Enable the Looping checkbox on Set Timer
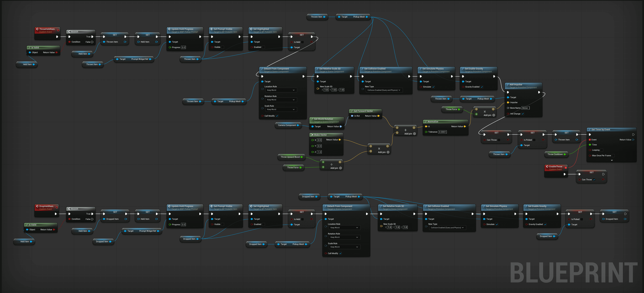This screenshot has height=293, width=644. pyautogui.click(x=602, y=150)
